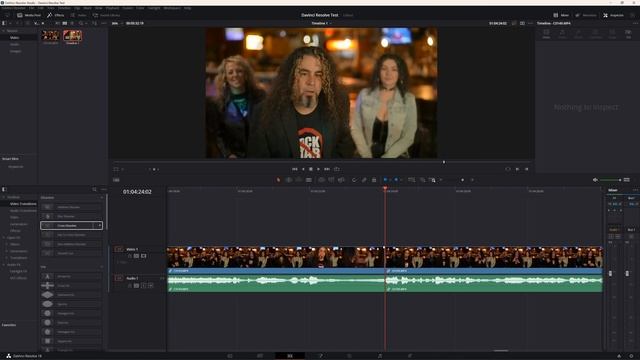The height and width of the screenshot is (360, 640).
Task: Switch to the Fairlight page
Action: [x=380, y=356]
